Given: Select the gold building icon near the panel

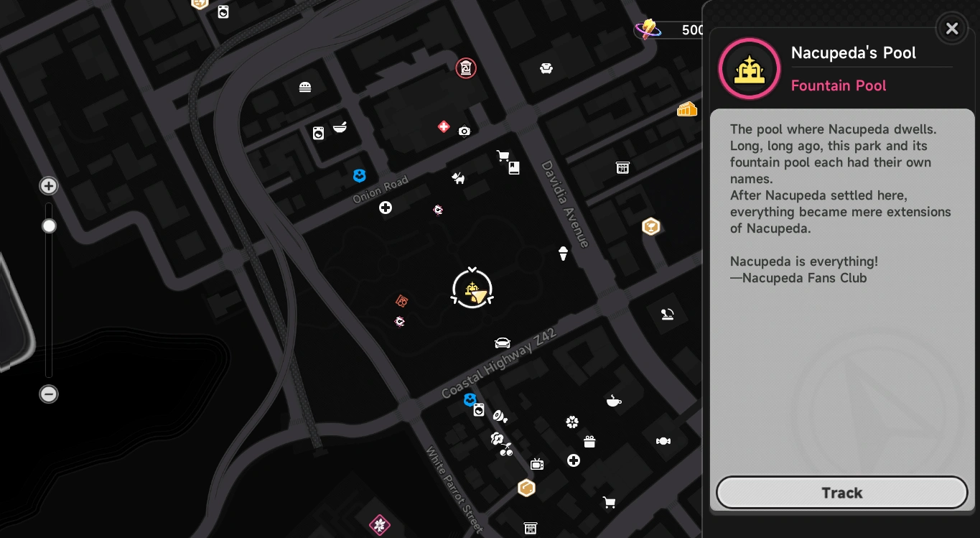Looking at the screenshot, I should [x=687, y=109].
